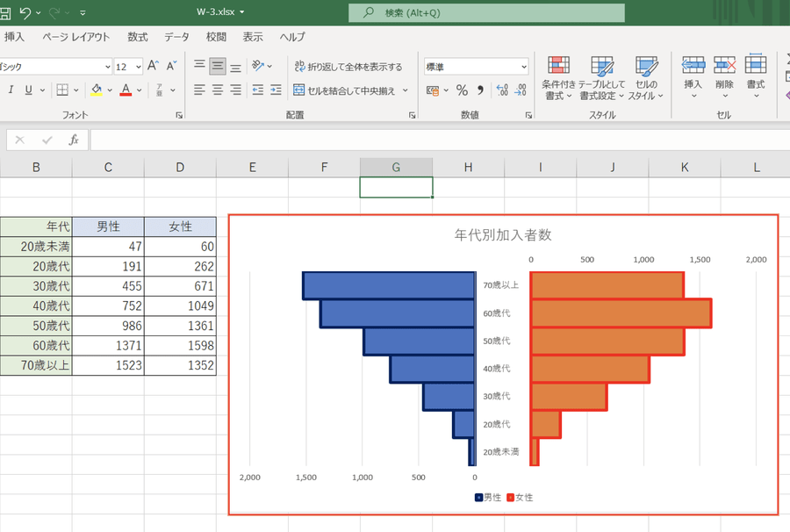Click the increase font size icon

pyautogui.click(x=153, y=66)
